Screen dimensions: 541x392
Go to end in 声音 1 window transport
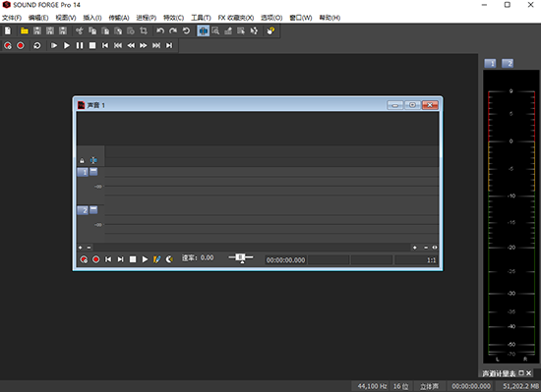point(120,259)
